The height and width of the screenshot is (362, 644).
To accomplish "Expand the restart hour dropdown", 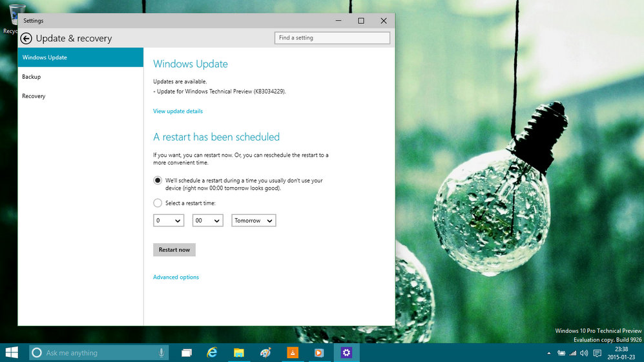I will click(169, 221).
